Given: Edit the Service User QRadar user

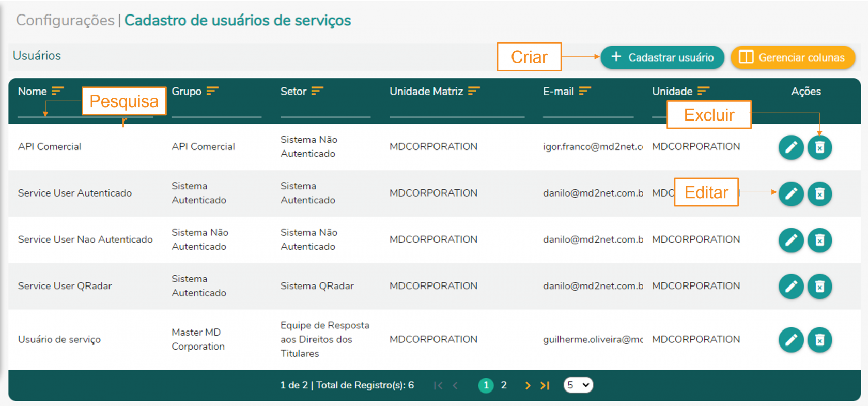Looking at the screenshot, I should [x=791, y=287].
